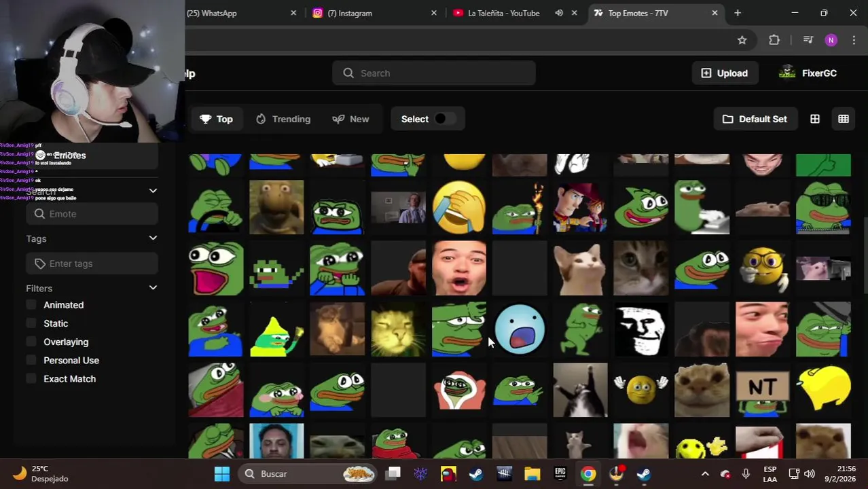Open the Chrome profile avatar N
Image resolution: width=868 pixels, height=489 pixels.
831,40
